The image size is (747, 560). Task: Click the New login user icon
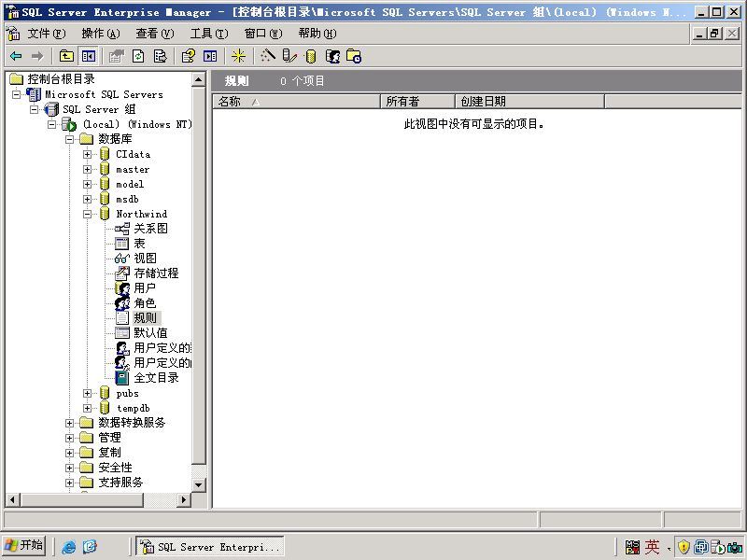point(333,56)
